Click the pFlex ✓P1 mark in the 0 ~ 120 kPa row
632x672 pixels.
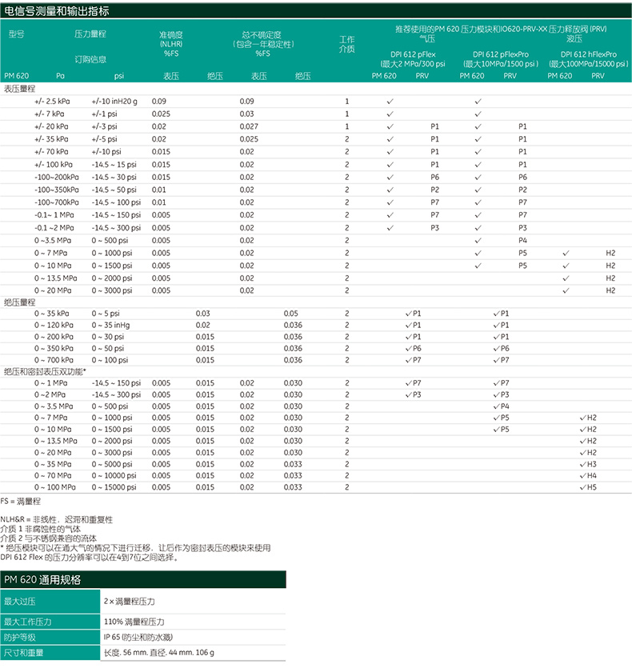[413, 326]
